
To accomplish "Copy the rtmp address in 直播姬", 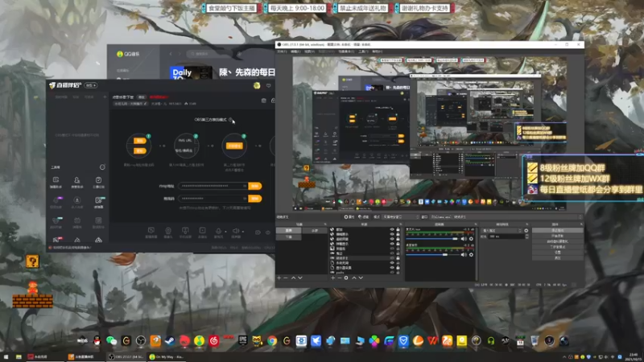I will 254,186.
